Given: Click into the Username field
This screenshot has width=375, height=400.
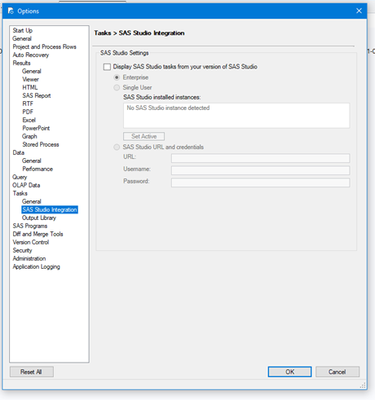Looking at the screenshot, I should pos(260,170).
